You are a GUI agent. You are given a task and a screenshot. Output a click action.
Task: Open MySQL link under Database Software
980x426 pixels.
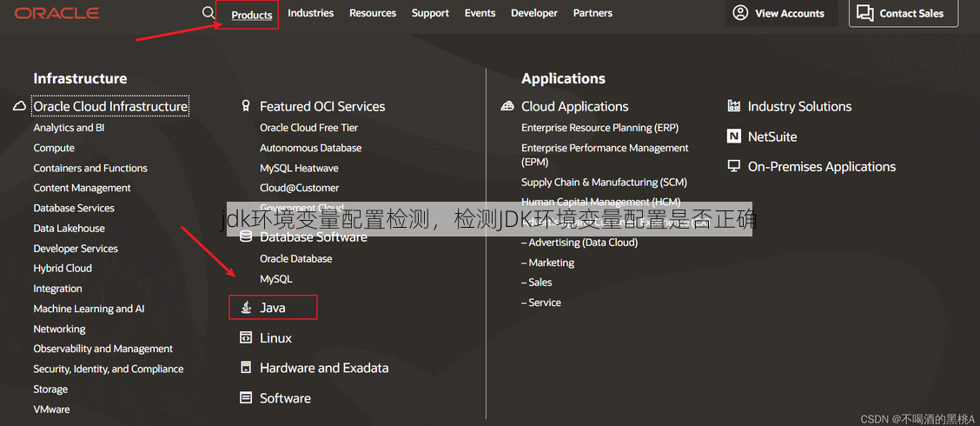click(x=275, y=279)
